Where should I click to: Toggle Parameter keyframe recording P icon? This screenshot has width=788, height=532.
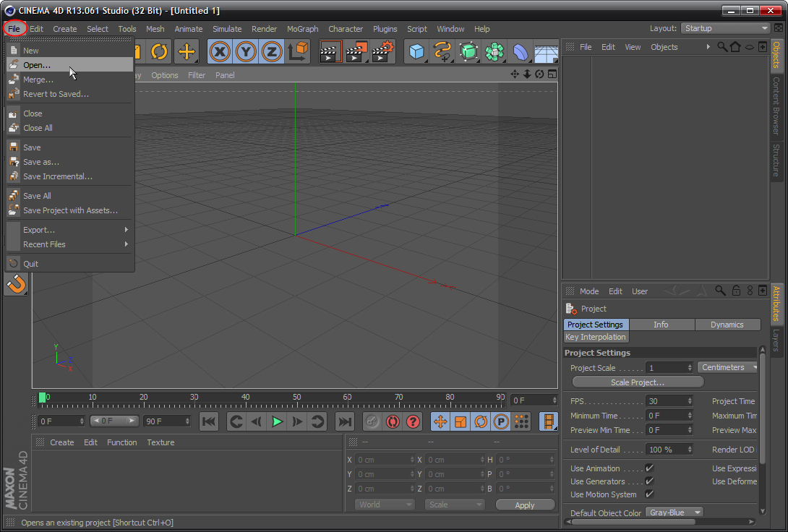click(501, 421)
